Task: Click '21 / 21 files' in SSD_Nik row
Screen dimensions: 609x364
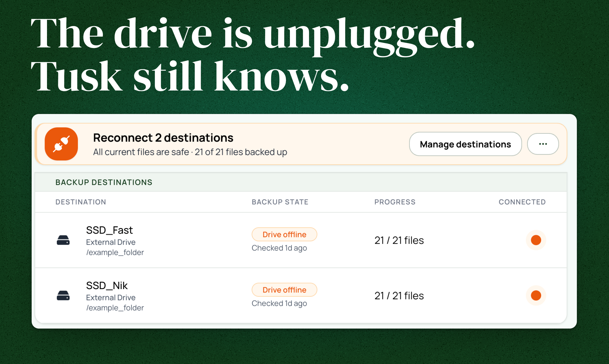Action: coord(399,296)
